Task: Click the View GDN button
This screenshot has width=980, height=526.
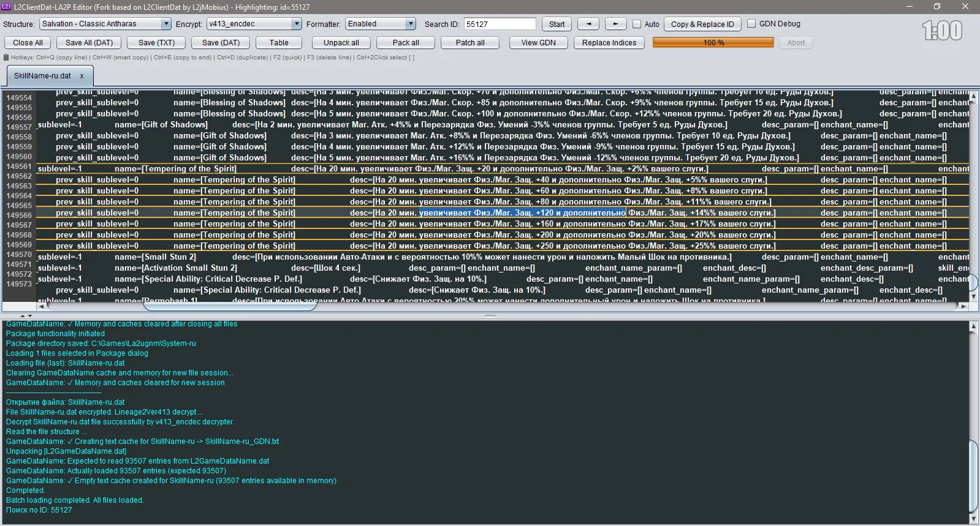Action: (x=538, y=43)
